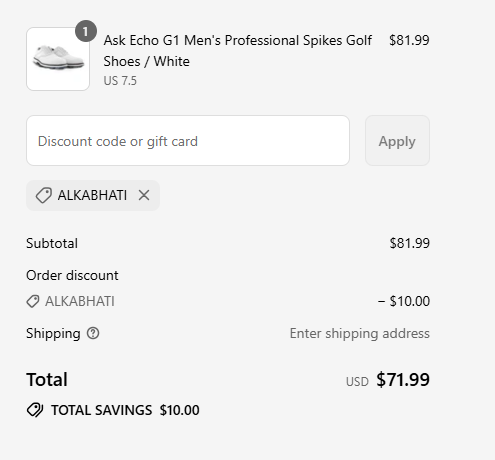The height and width of the screenshot is (460, 495).
Task: Click the tag icon in ALKABHATI chip
Action: (43, 195)
